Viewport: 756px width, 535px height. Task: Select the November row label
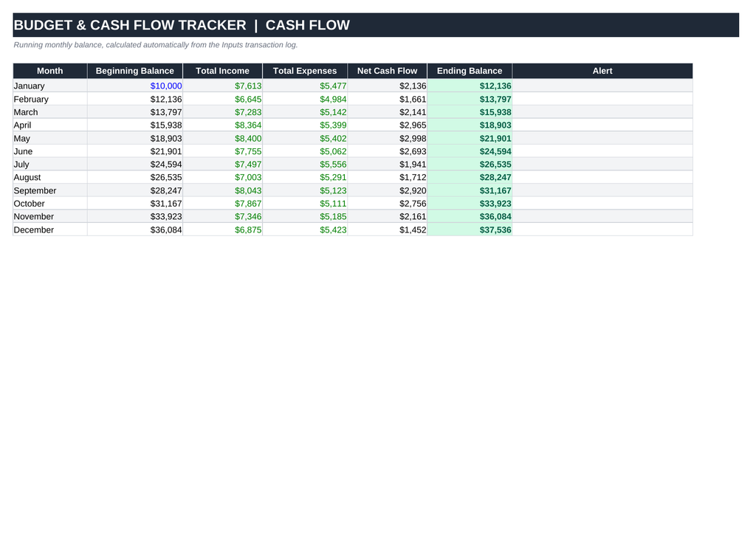50,217
